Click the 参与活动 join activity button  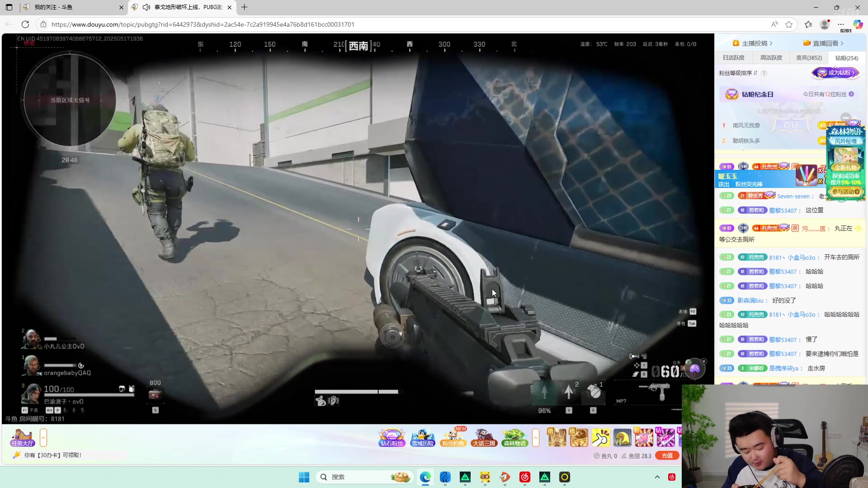(846, 192)
